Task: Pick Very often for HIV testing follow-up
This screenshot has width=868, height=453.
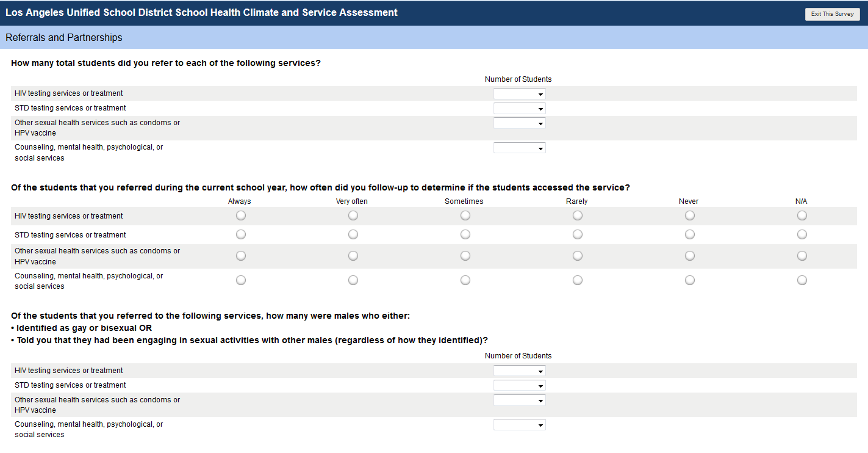Action: click(x=353, y=216)
